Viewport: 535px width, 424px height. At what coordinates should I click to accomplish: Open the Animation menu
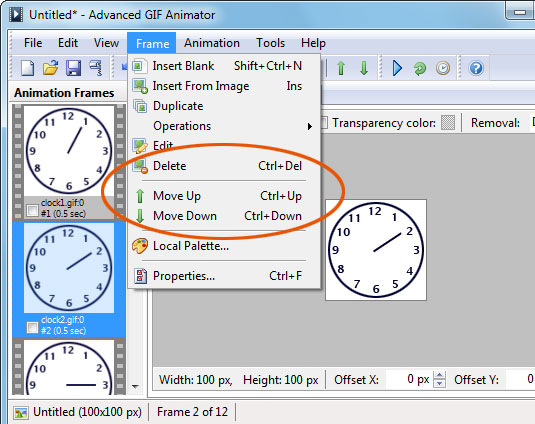tap(212, 43)
